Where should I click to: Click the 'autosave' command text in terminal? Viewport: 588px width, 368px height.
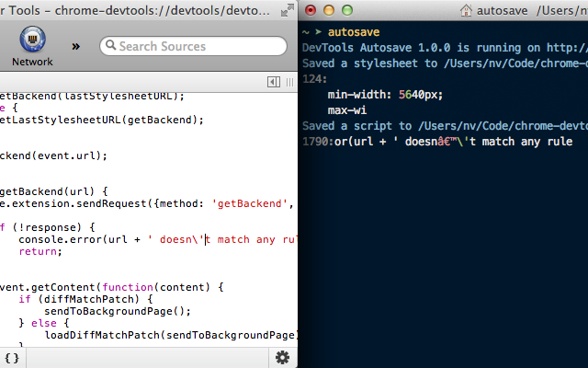point(354,32)
